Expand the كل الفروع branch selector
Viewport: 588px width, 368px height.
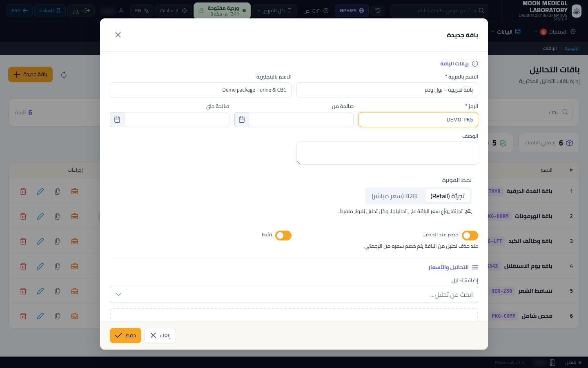274,11
